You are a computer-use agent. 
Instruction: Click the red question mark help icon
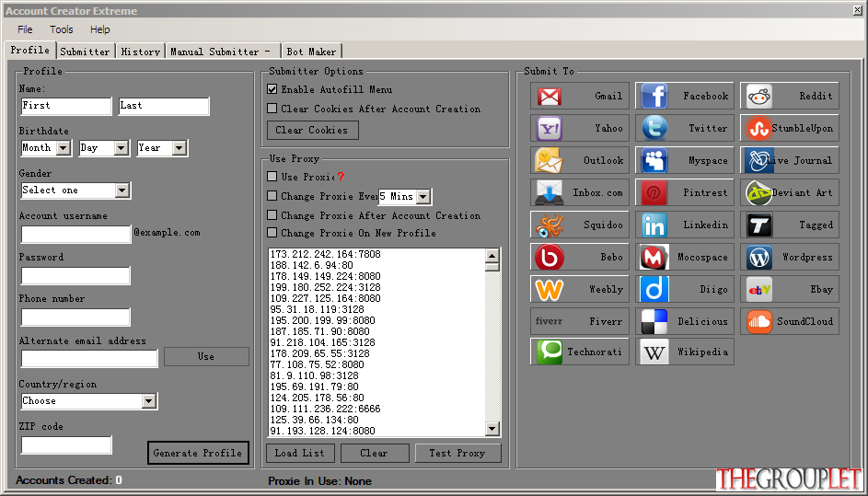click(x=341, y=177)
